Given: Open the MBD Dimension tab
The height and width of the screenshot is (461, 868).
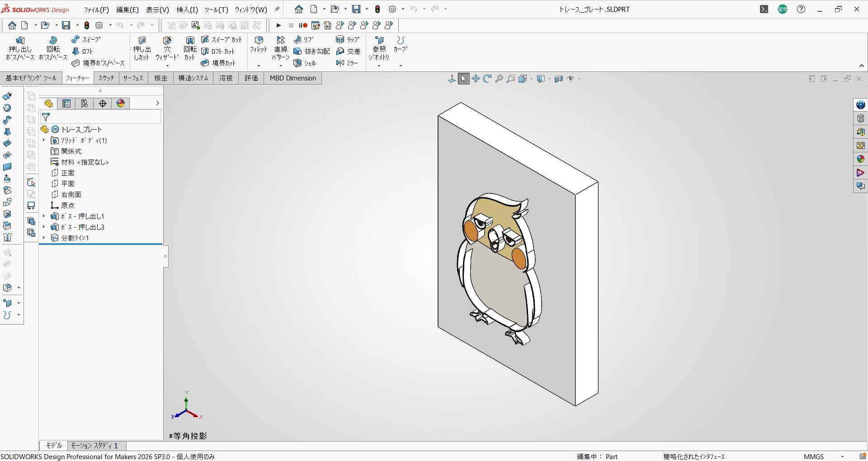Looking at the screenshot, I should (293, 78).
